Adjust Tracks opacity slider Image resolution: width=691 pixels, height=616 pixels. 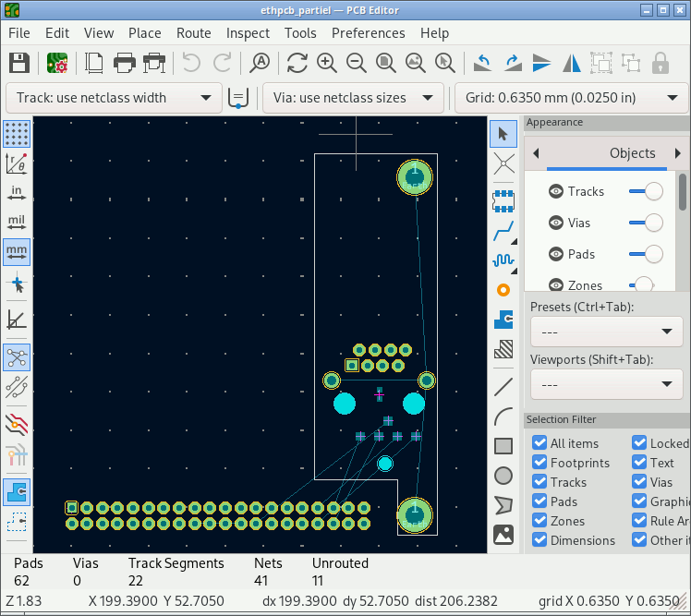(646, 191)
